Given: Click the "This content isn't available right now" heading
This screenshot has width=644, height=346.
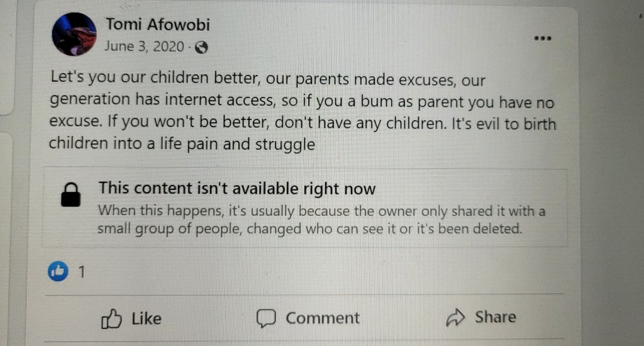Looking at the screenshot, I should tap(236, 188).
